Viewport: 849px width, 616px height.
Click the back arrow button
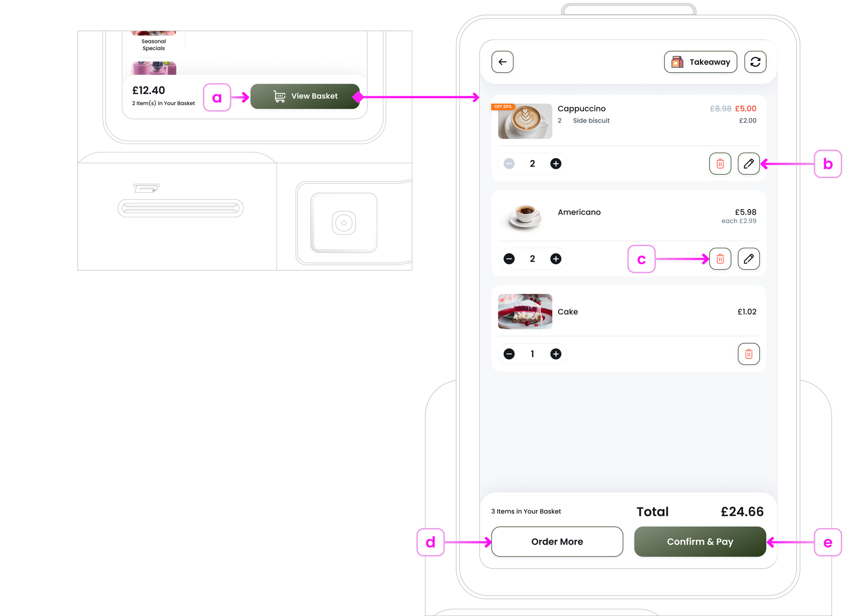(502, 62)
